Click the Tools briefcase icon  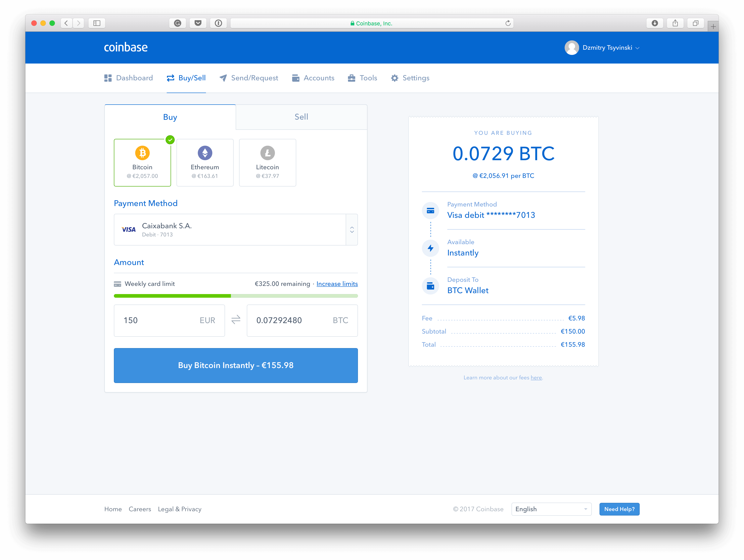pyautogui.click(x=352, y=78)
